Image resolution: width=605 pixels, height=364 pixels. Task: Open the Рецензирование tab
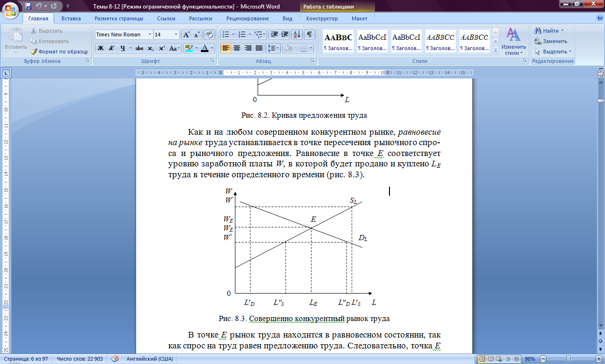[x=248, y=18]
